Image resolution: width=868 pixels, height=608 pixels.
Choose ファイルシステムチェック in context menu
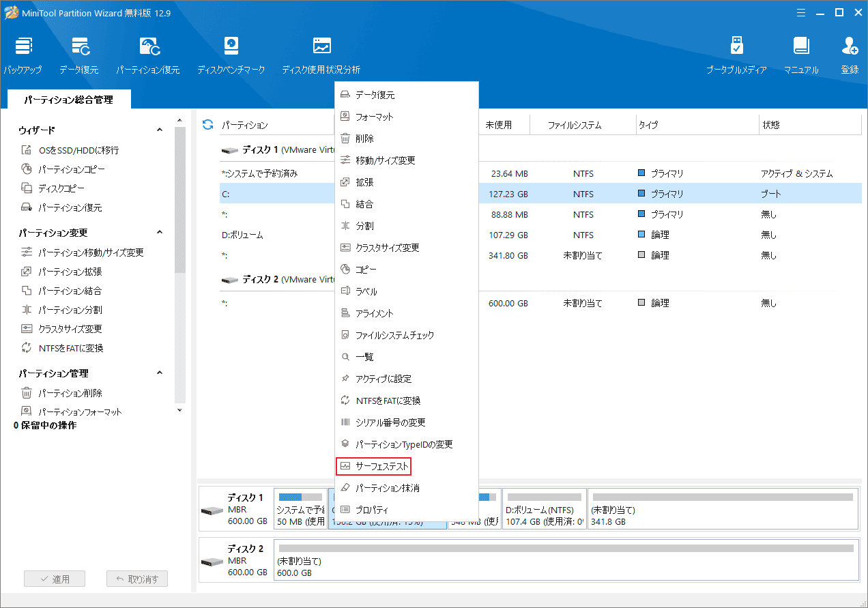click(407, 335)
